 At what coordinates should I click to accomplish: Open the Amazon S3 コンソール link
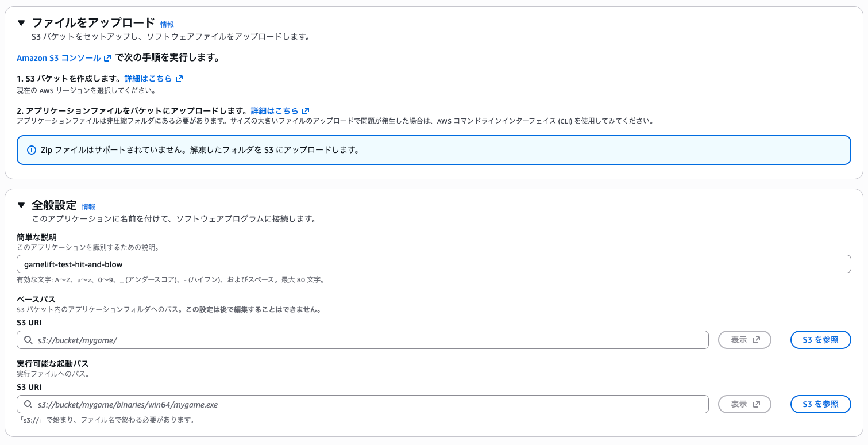(x=59, y=58)
